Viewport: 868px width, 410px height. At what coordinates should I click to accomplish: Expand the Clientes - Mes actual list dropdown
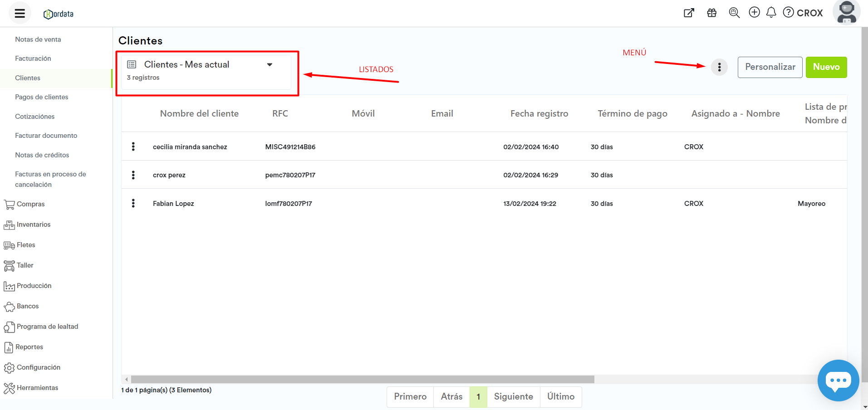pos(270,65)
